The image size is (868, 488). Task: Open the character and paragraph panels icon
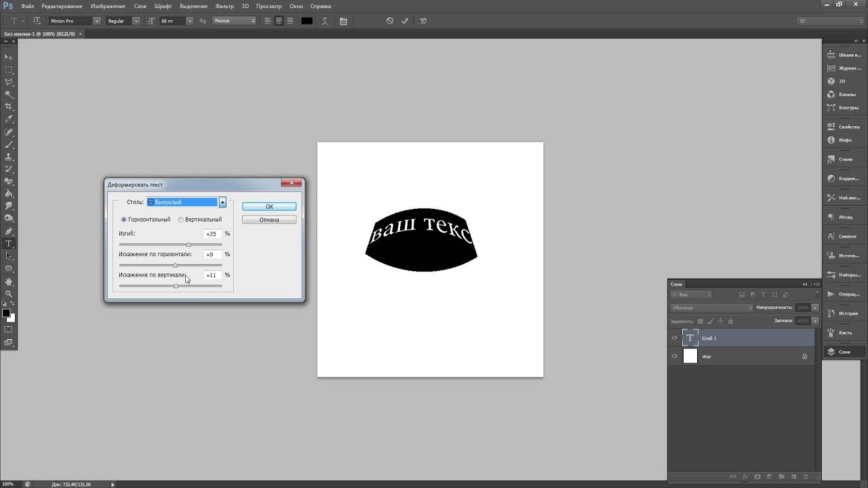point(343,21)
